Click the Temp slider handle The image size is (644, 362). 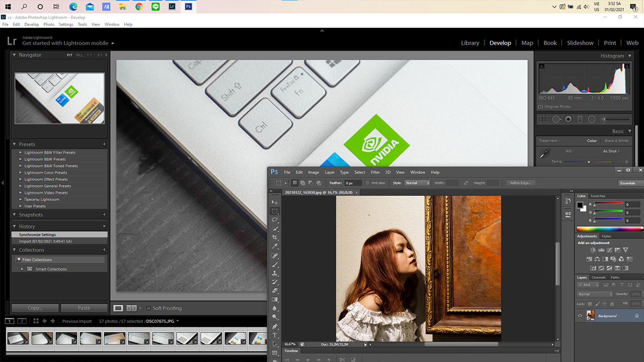click(589, 162)
